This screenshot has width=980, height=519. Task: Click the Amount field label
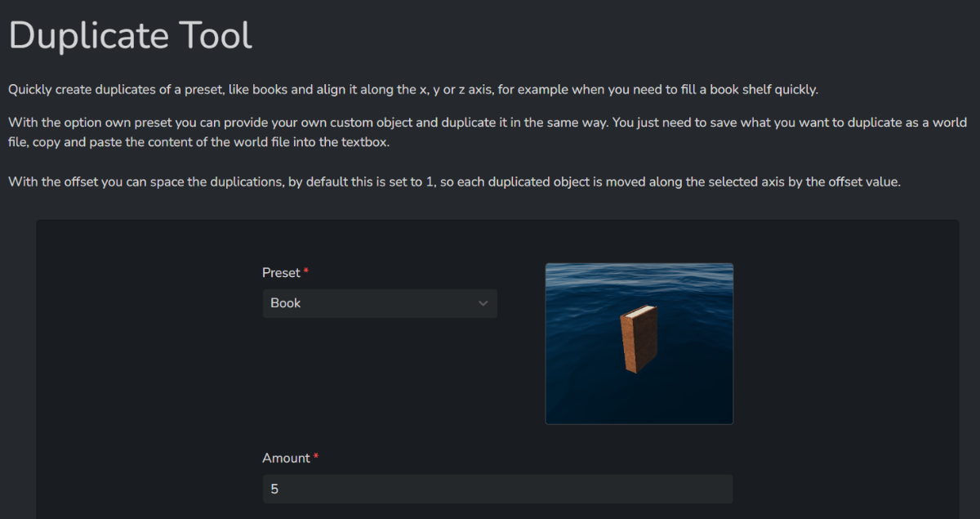(x=287, y=458)
